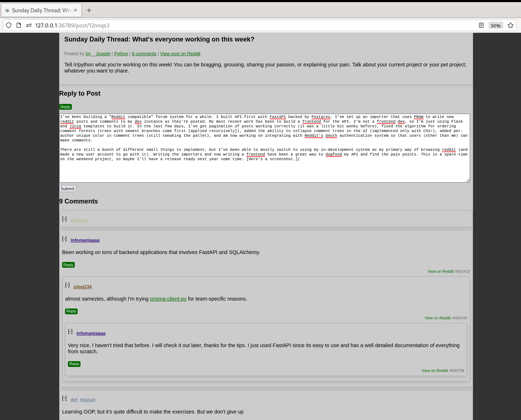Select the Sunday Daily Thread browser tab
This screenshot has width=521, height=420.
40,10
